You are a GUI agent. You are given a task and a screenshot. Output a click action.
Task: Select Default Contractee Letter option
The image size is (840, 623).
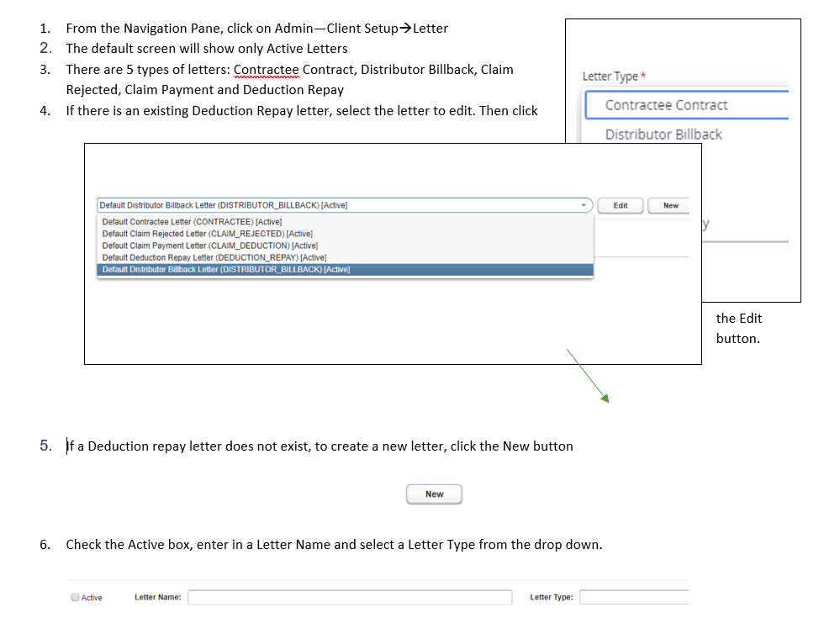pos(192,222)
